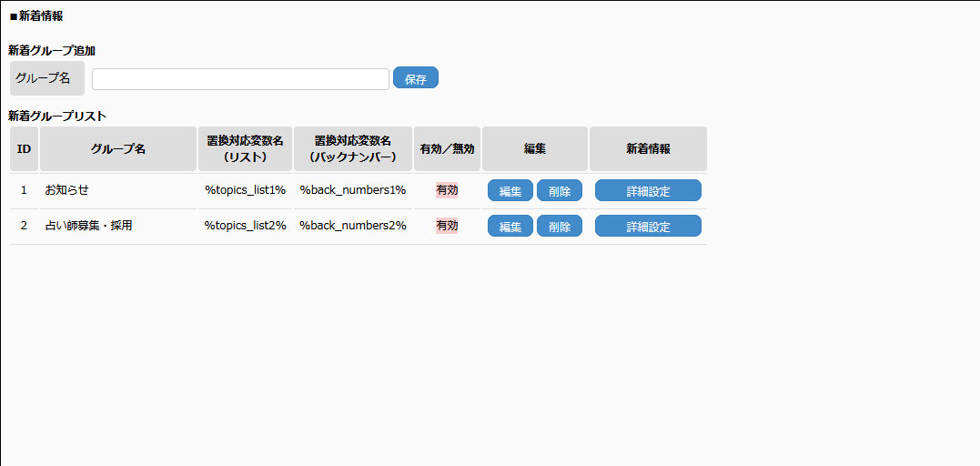This screenshot has width=980, height=466.
Task: Edit the 占い師募集・採用 group
Action: point(510,227)
